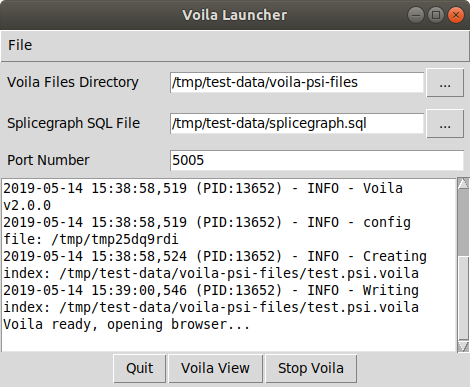Close the Voila Launcher window
The image size is (470, 387).
(456, 15)
